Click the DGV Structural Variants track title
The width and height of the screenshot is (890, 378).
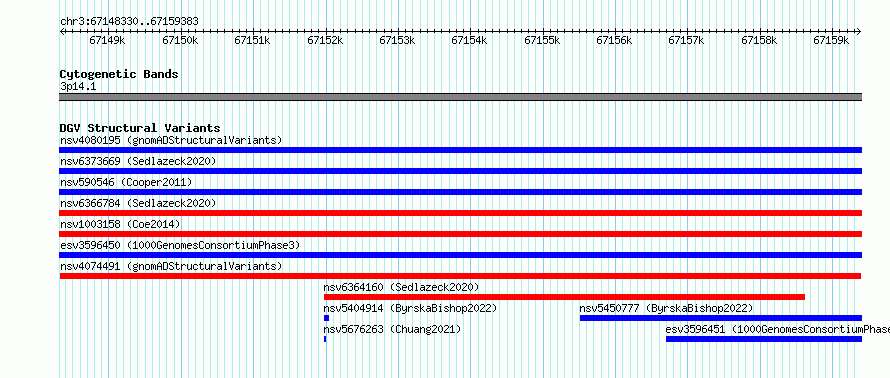point(140,128)
